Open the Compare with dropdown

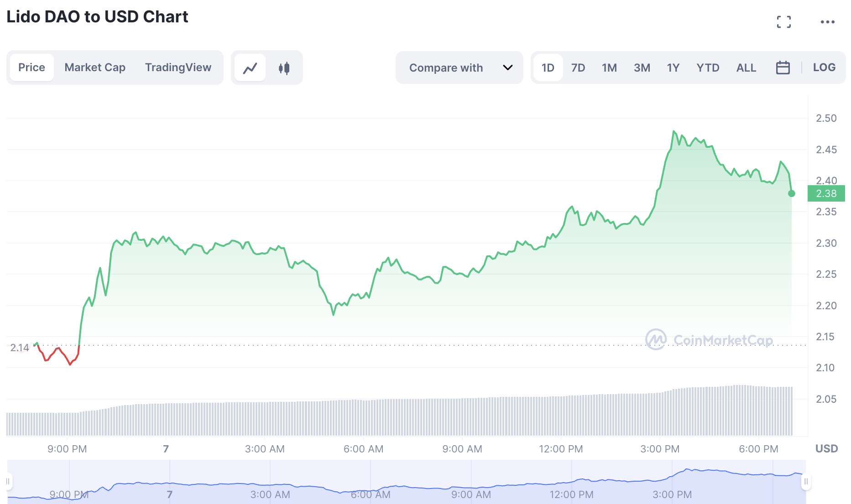(459, 68)
